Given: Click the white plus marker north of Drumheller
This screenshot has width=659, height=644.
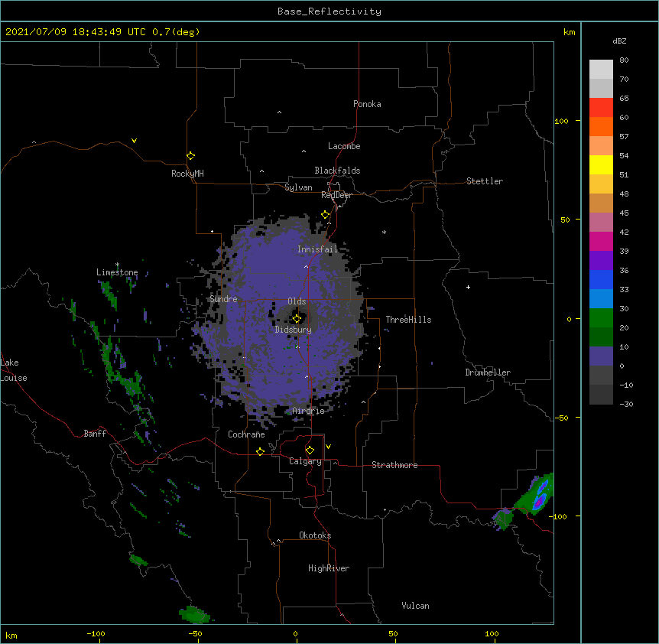Looking at the screenshot, I should click(468, 287).
